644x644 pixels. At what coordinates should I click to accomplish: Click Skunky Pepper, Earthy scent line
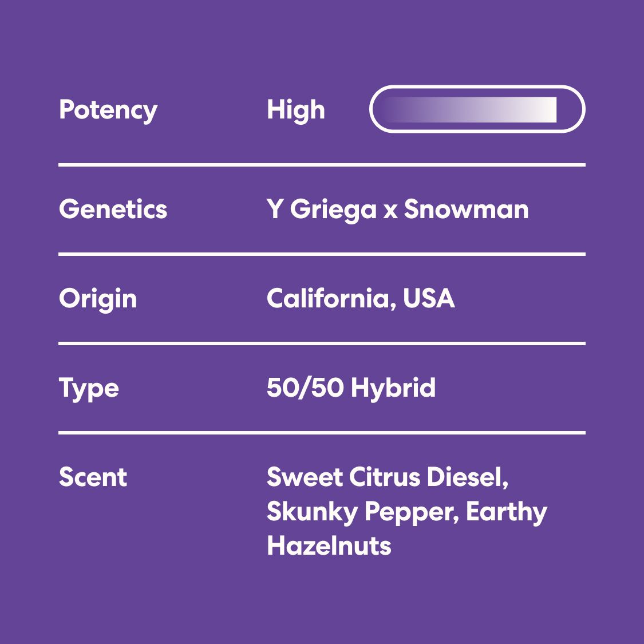(406, 512)
